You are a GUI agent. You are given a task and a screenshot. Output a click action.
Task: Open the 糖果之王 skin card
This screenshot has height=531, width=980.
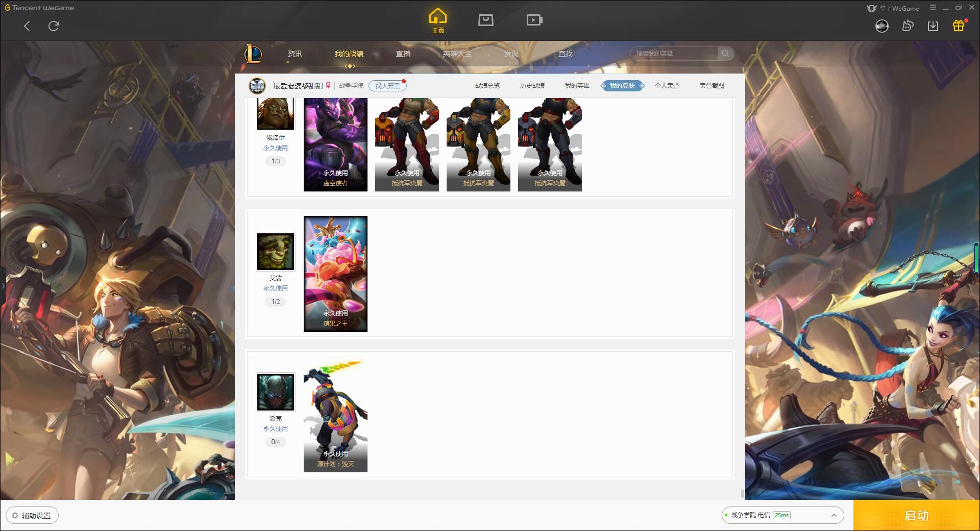(335, 274)
